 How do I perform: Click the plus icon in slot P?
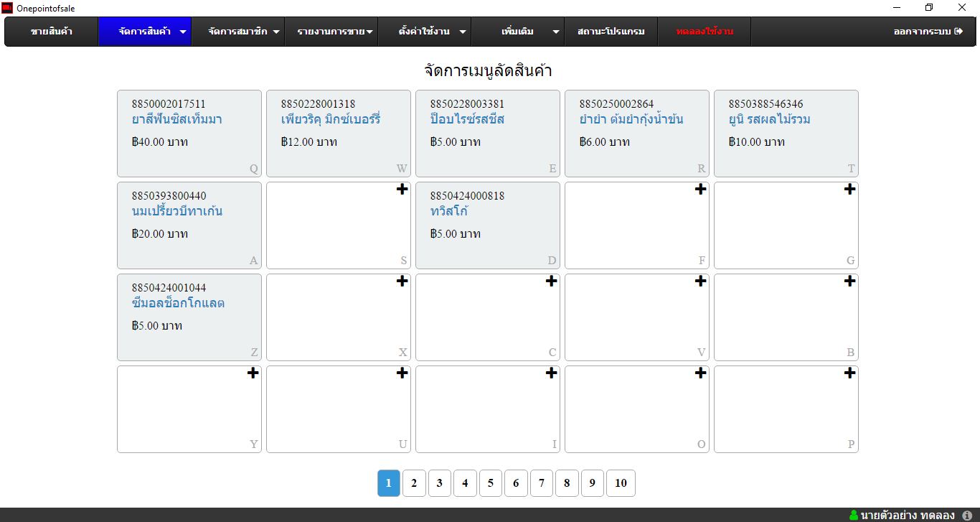click(849, 373)
